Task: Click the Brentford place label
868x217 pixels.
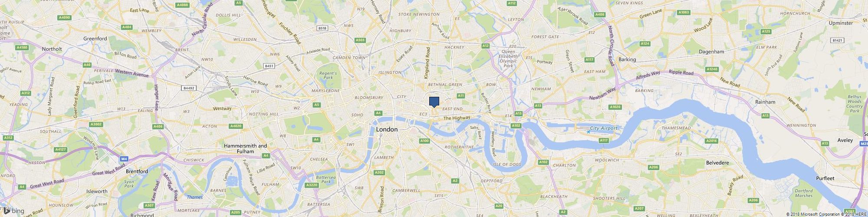Action: (137, 171)
